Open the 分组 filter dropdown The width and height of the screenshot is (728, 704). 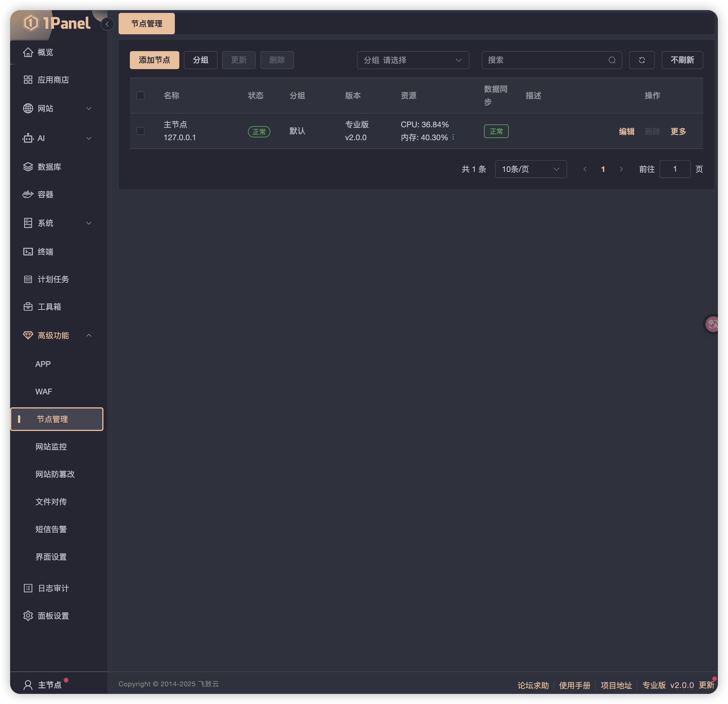tap(413, 60)
